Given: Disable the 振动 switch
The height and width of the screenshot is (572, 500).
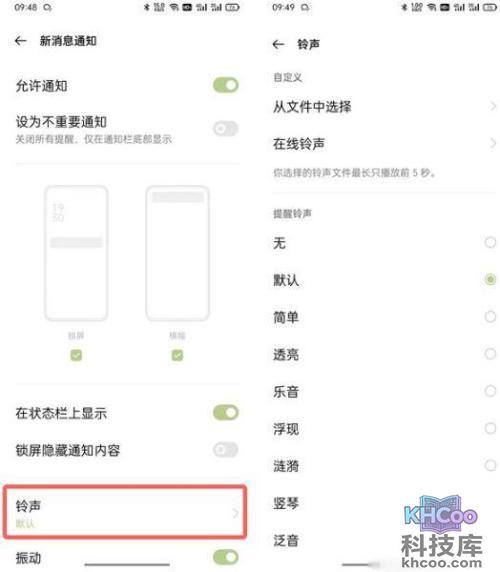Looking at the screenshot, I should tap(226, 557).
